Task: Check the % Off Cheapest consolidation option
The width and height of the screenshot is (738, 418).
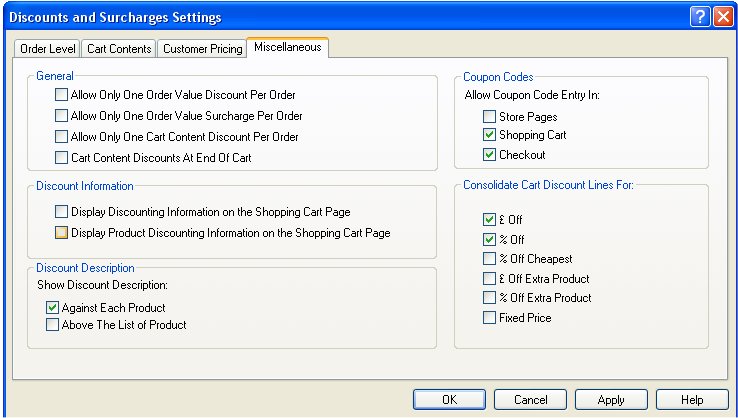Action: pyautogui.click(x=489, y=259)
